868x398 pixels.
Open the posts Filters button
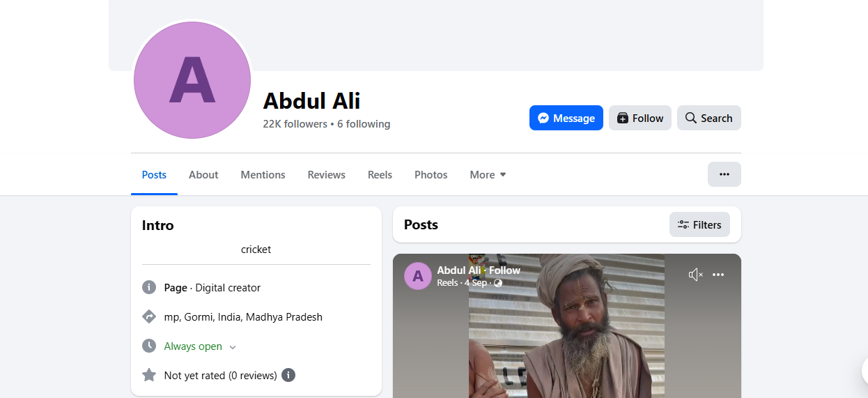coord(699,224)
